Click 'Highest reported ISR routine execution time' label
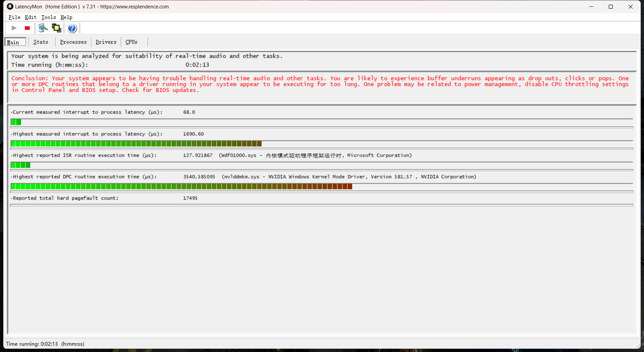This screenshot has height=352, width=644. pos(85,155)
